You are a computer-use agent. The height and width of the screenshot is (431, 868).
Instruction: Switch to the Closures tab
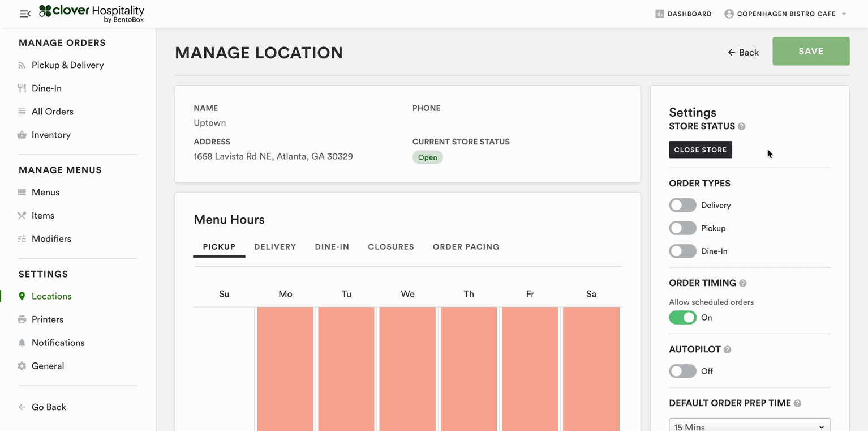390,247
